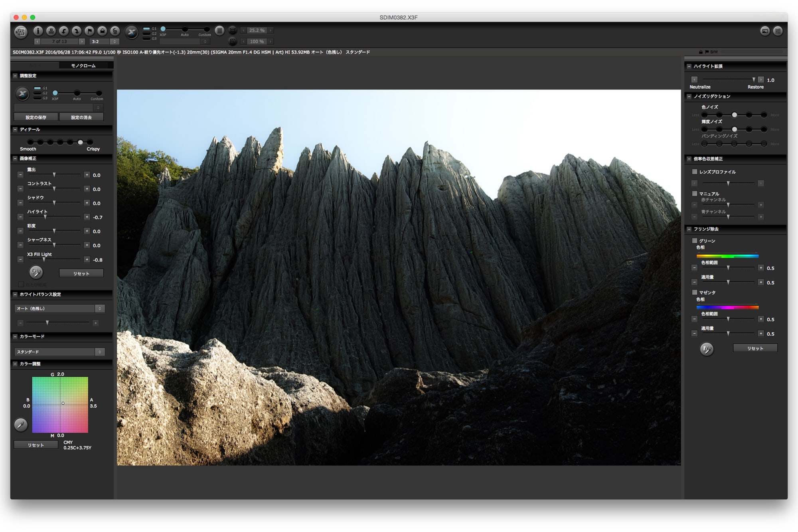This screenshot has width=798, height=532.
Task: Click the 設定の保存 button
Action: tap(36, 117)
